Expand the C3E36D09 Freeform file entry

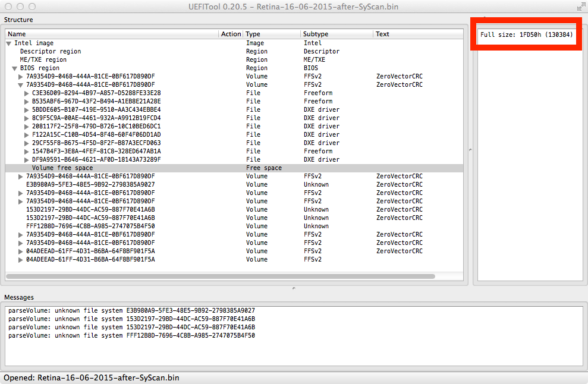tap(26, 93)
